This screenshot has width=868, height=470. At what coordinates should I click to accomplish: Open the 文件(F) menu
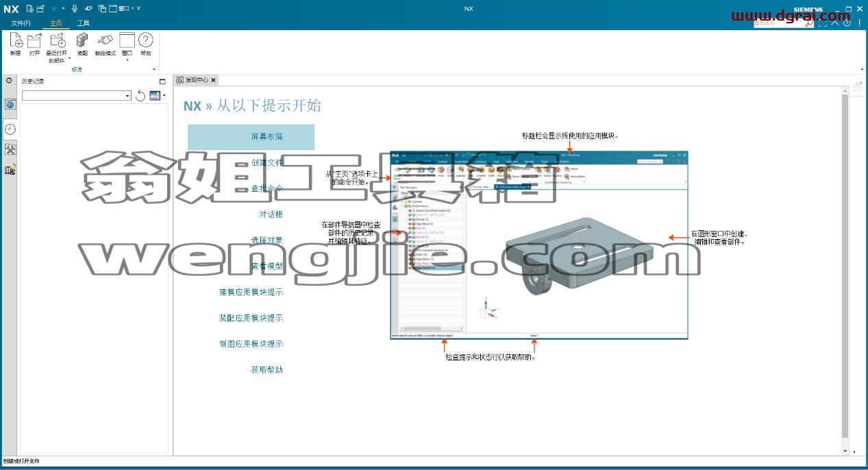click(x=21, y=23)
